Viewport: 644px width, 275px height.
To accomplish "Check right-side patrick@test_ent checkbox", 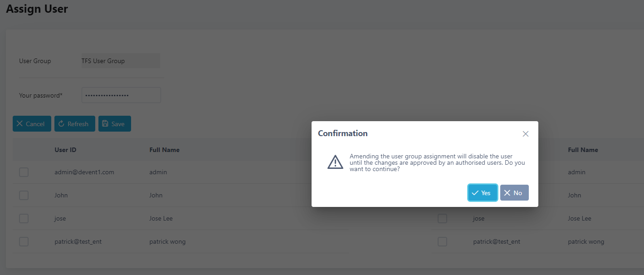I will pos(442,241).
